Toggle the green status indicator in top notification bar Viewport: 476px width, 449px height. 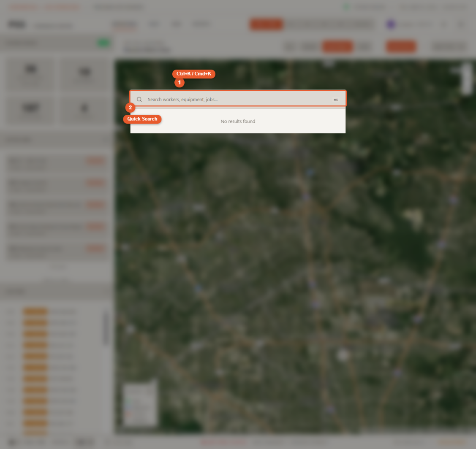pos(346,7)
